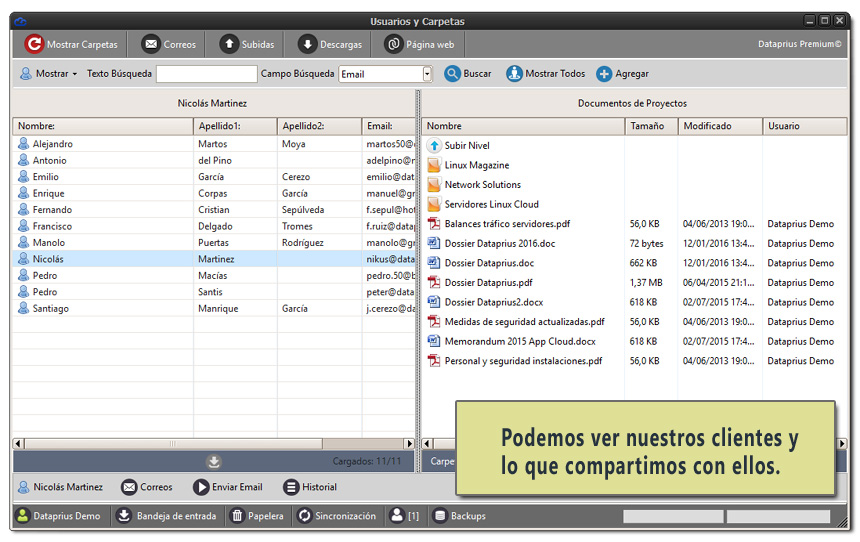Sort users by Apellido2 column header
Image resolution: width=860 pixels, height=542 pixels.
319,126
